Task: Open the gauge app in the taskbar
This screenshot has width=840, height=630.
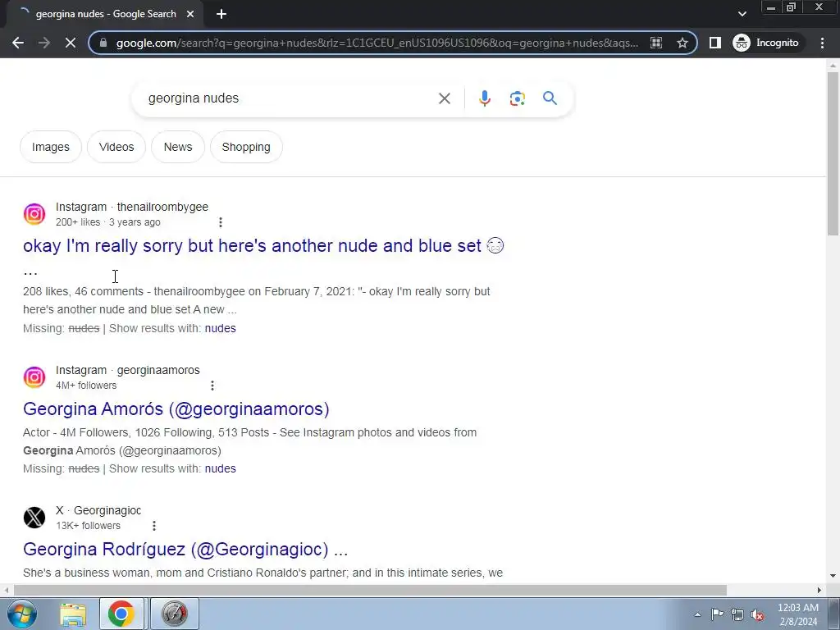Action: point(174,614)
